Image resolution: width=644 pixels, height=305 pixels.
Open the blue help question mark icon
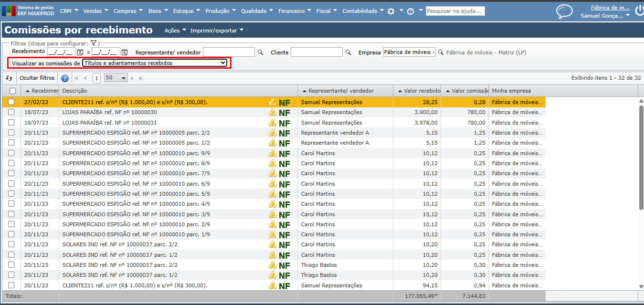65,78
